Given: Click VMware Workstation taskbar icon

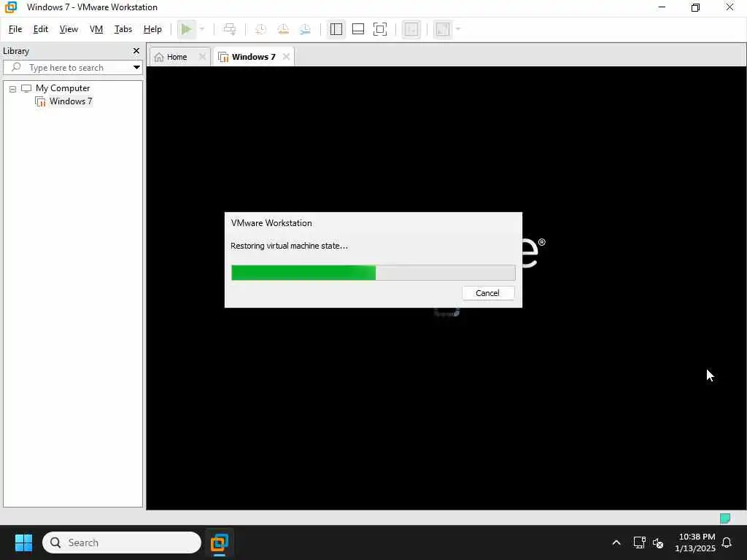Looking at the screenshot, I should [x=219, y=542].
